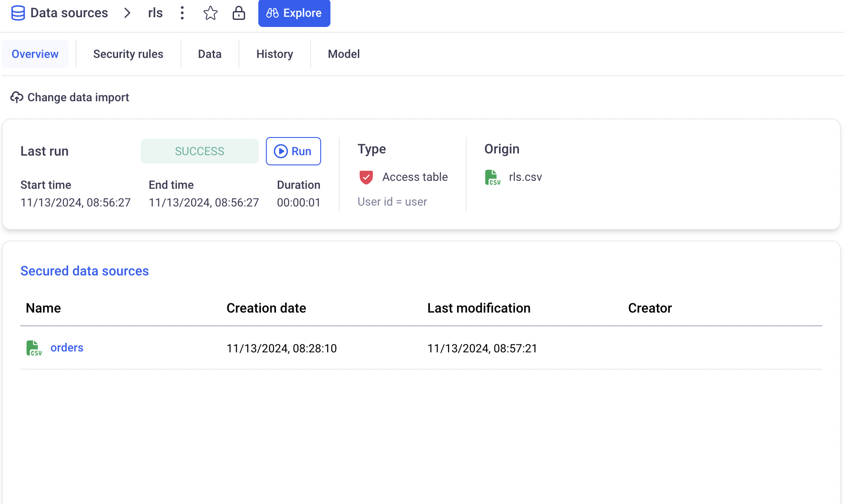Click the orders CSV file icon
Screen dimensions: 844x504
click(34, 348)
